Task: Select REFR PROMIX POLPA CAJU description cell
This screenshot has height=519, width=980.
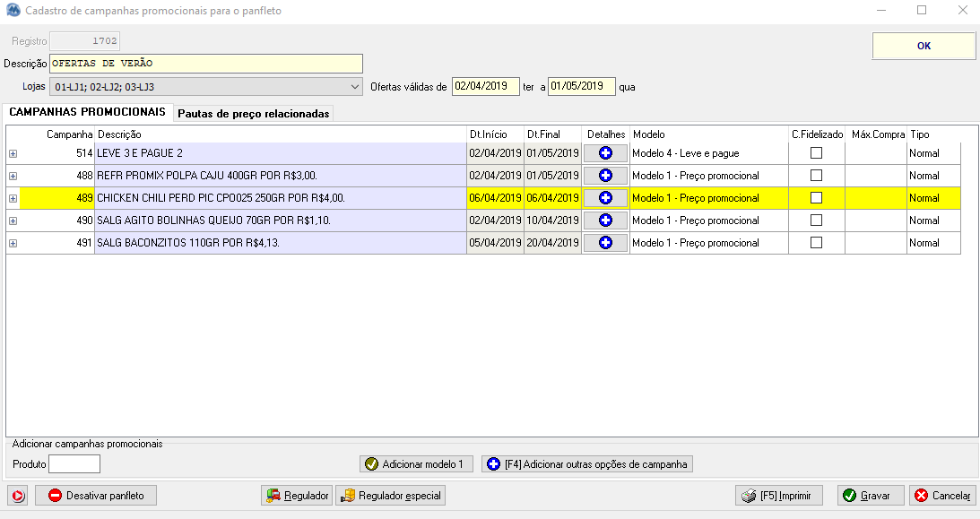Action: (281, 176)
